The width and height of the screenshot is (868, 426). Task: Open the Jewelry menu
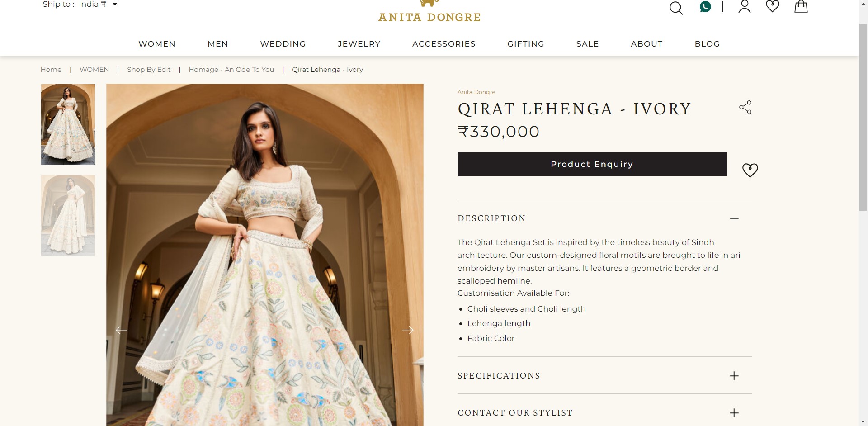pos(359,44)
